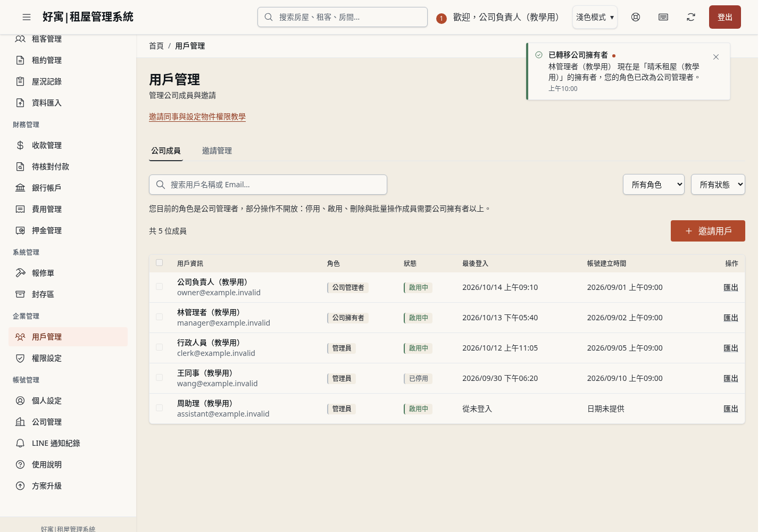Tick the checkbox for 周助理 row

coord(159,408)
